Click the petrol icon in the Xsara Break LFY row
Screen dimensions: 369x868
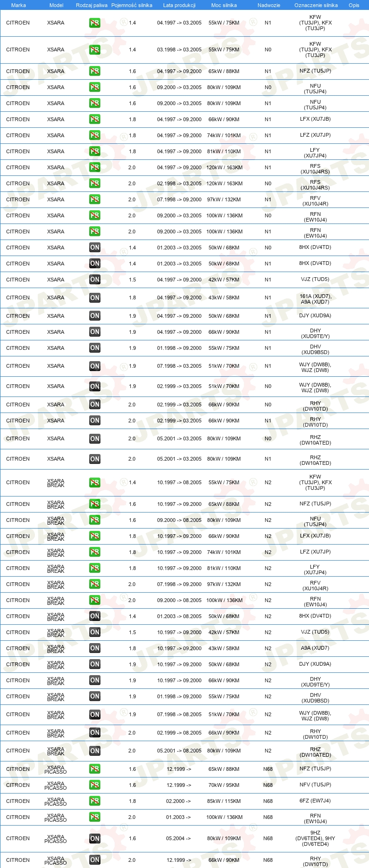pos(95,568)
